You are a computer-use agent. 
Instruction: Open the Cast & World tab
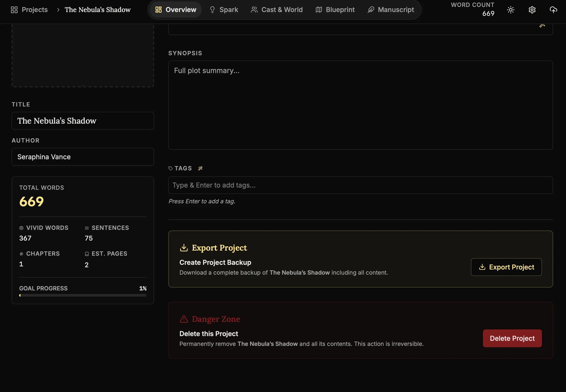277,10
